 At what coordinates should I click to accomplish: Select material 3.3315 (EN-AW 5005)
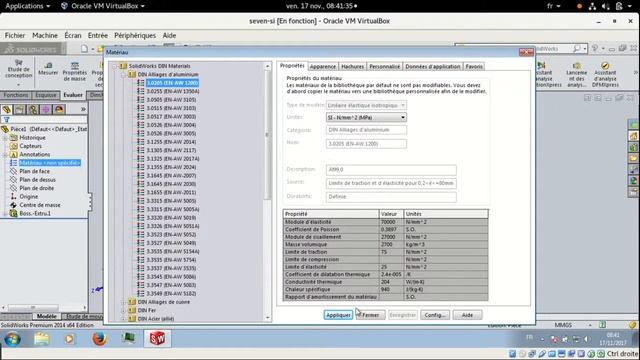[x=171, y=201]
